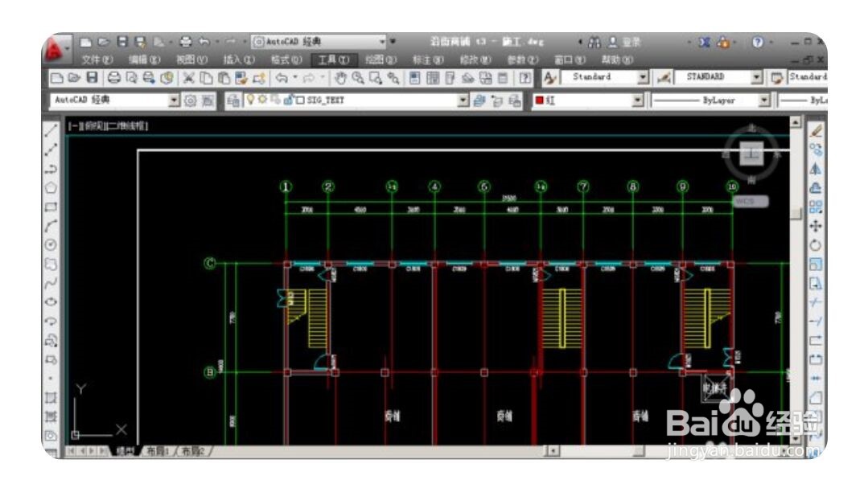868x480 pixels.
Task: Open the 编辑 menu
Action: click(x=145, y=59)
